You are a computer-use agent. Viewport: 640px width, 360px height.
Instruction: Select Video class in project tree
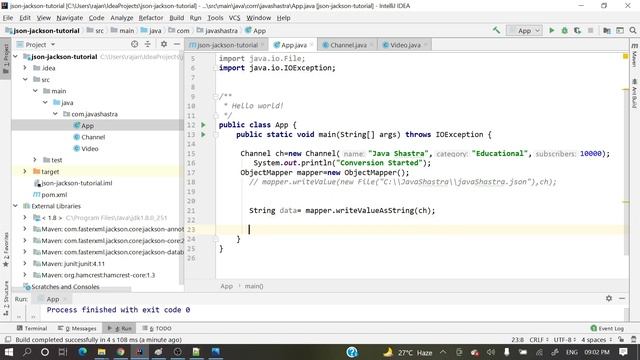pos(90,149)
